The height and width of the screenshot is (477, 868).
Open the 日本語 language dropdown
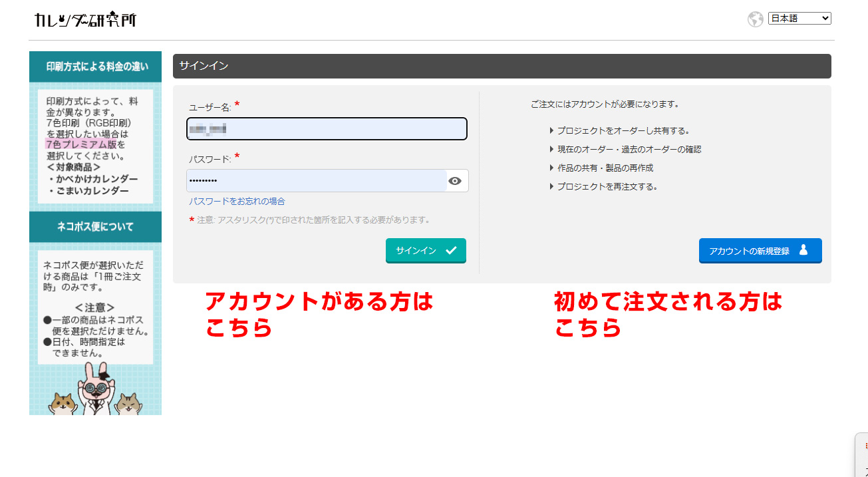[x=799, y=19]
